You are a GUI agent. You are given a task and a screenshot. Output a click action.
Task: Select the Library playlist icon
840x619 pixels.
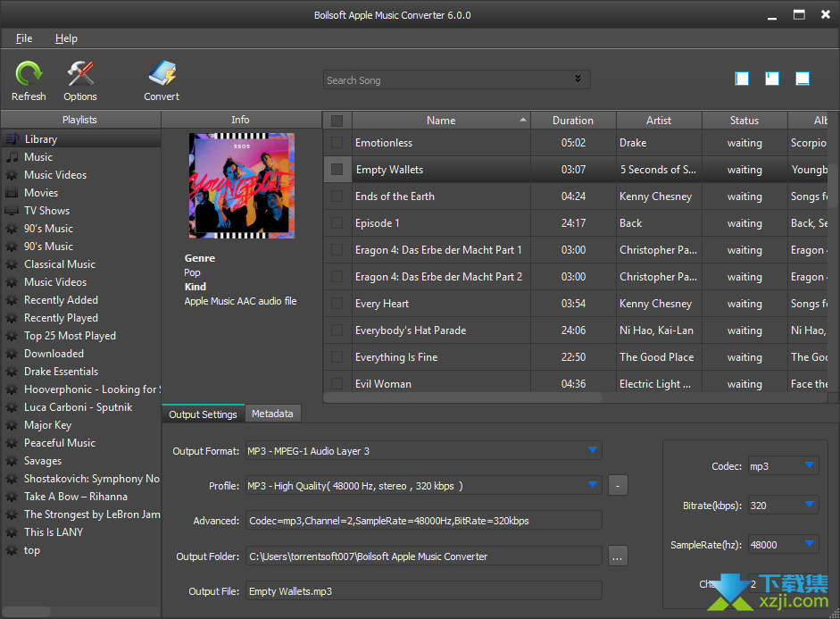click(x=12, y=139)
